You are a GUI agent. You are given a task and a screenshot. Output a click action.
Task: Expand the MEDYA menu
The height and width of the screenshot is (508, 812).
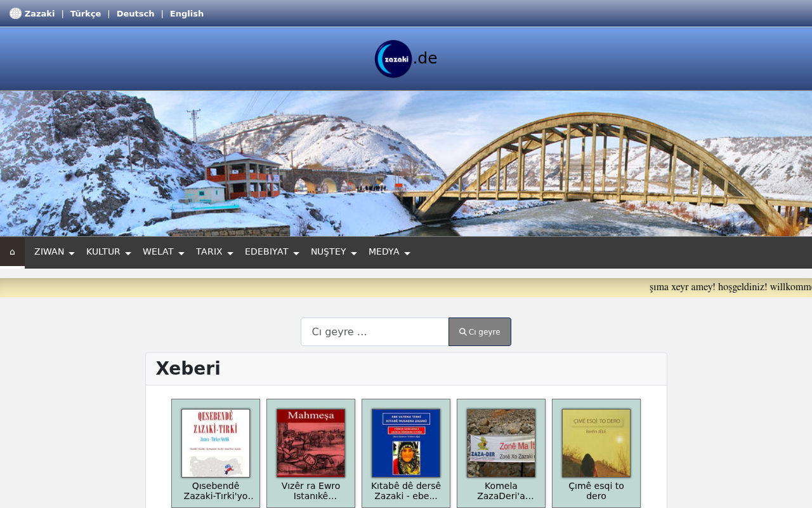click(389, 252)
